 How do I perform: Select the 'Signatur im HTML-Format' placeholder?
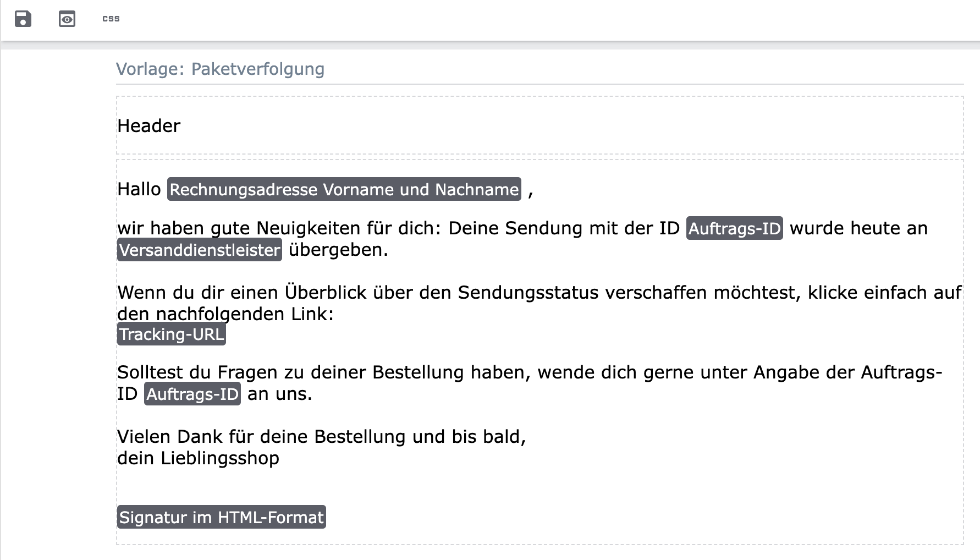tap(221, 517)
